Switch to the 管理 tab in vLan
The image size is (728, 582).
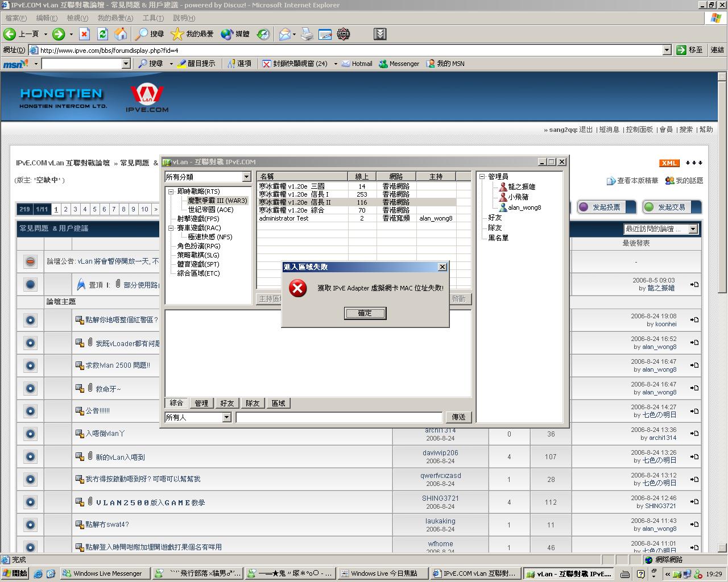(201, 403)
